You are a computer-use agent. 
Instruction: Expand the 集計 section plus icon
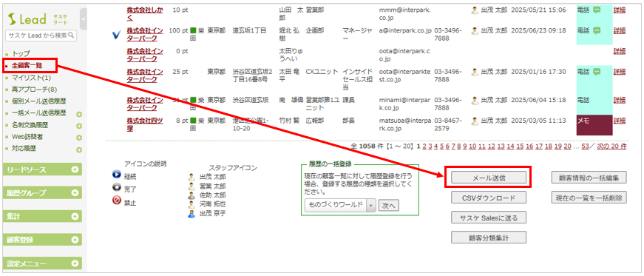75,216
